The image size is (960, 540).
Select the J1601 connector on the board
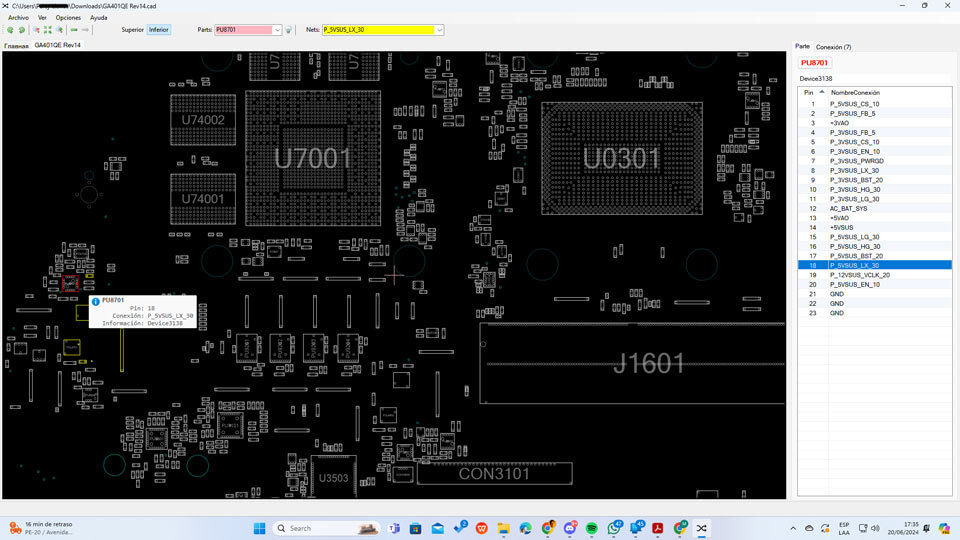point(632,364)
